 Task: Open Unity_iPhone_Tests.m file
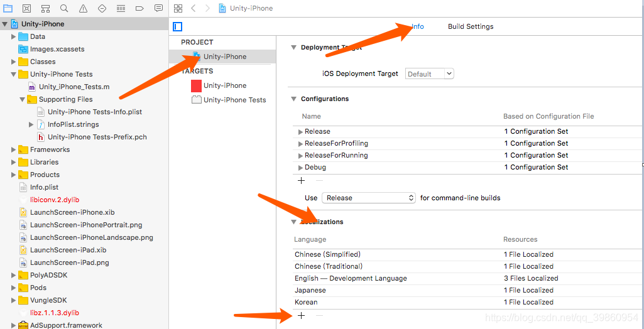coord(74,87)
